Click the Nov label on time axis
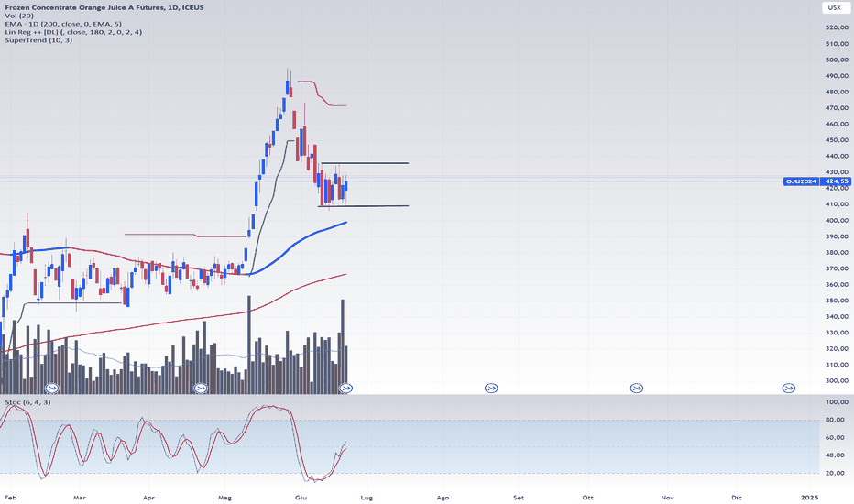Screen dimensions: 854x504 [667, 498]
